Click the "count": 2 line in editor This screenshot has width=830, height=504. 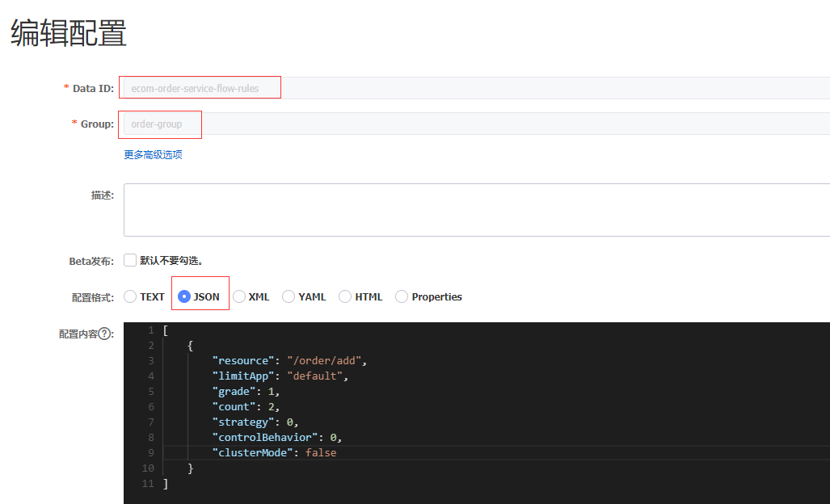coord(246,406)
